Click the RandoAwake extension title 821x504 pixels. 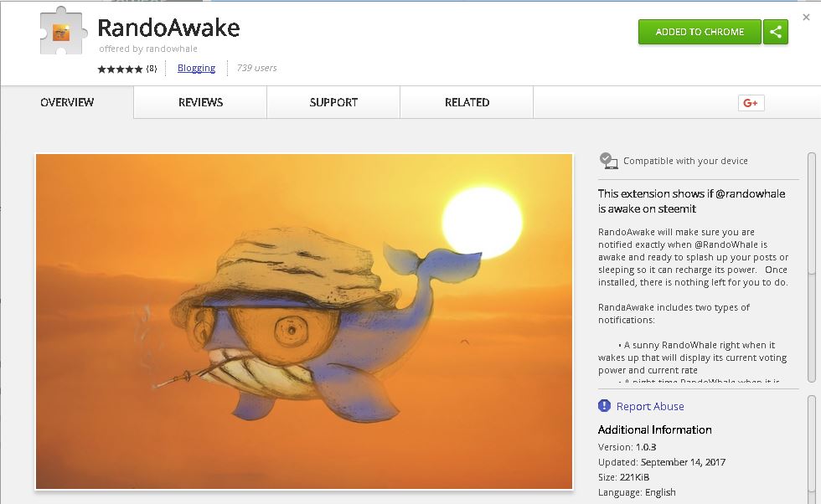point(168,28)
